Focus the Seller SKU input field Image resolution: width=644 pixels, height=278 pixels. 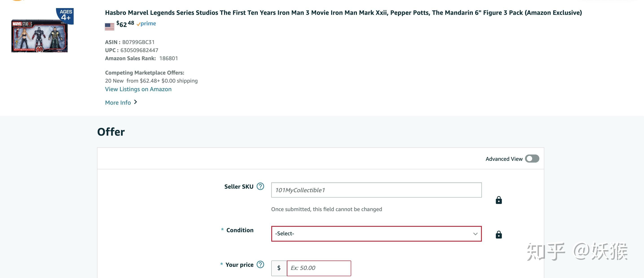376,190
